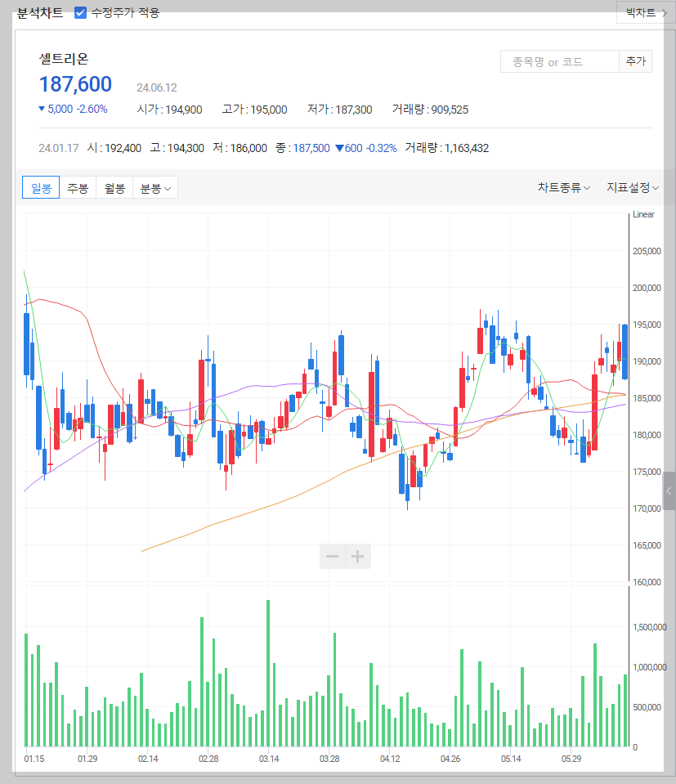
Task: Click the 종목명 or 코드 search field
Action: tap(559, 62)
